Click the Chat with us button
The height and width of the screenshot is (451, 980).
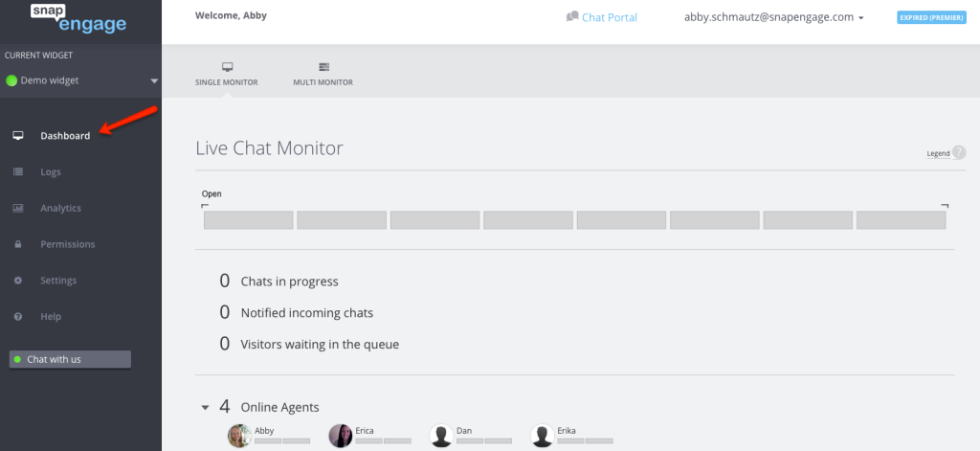(x=70, y=359)
